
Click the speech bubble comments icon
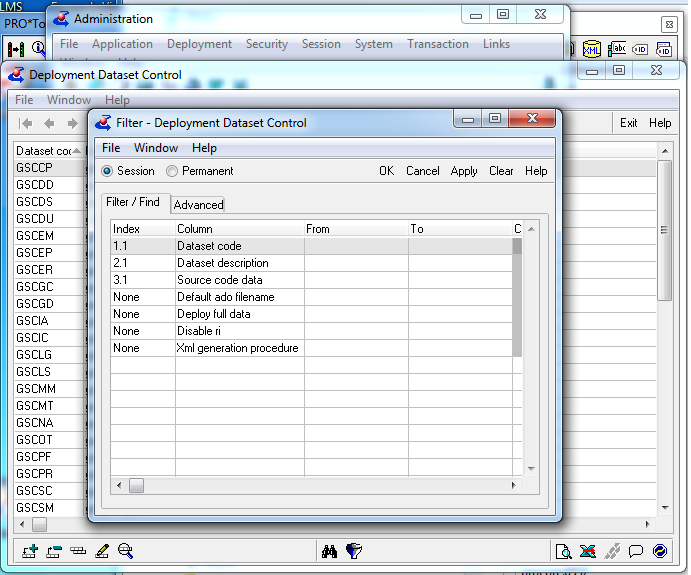pyautogui.click(x=635, y=551)
